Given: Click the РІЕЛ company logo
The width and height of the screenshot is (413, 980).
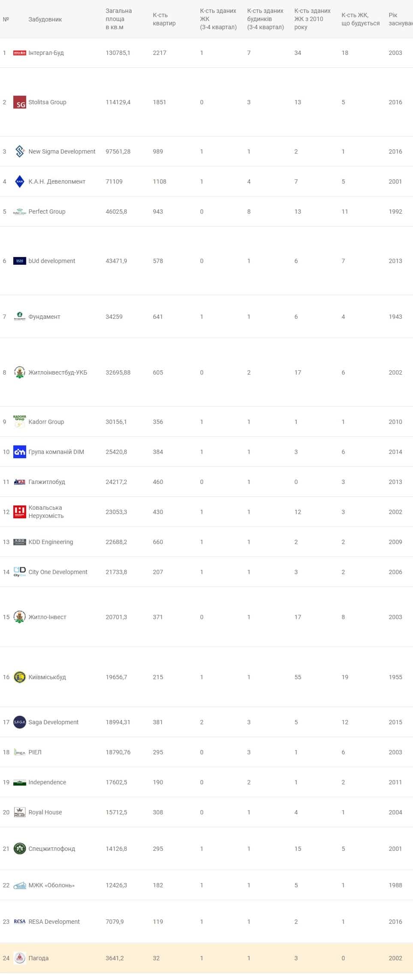Looking at the screenshot, I should (x=20, y=752).
